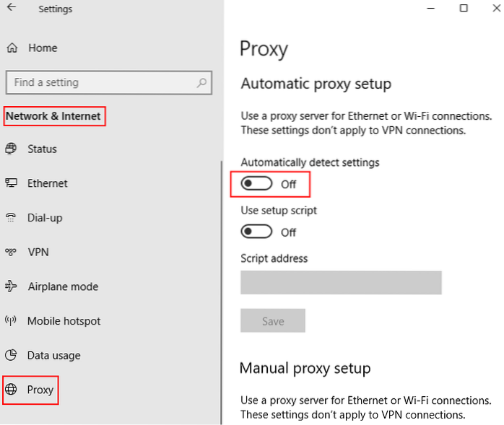Toggle Automatically detect settings switch
This screenshot has width=504, height=425.
click(x=256, y=184)
